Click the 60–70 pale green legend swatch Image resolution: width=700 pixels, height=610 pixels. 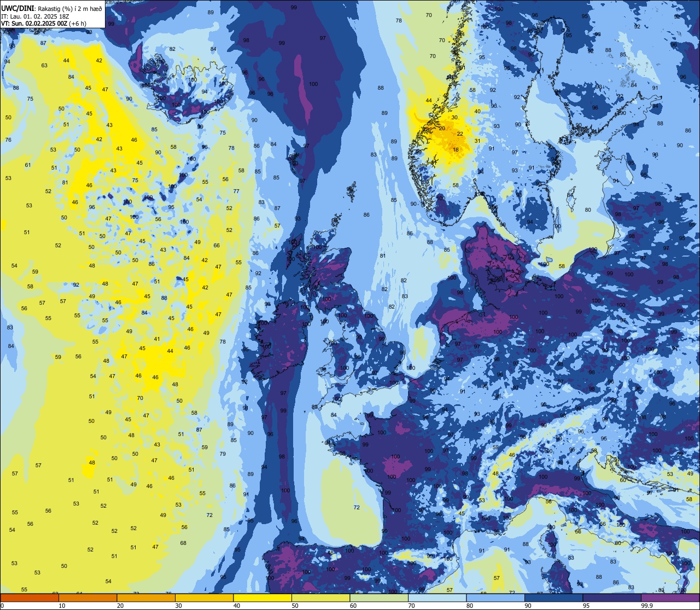379,597
